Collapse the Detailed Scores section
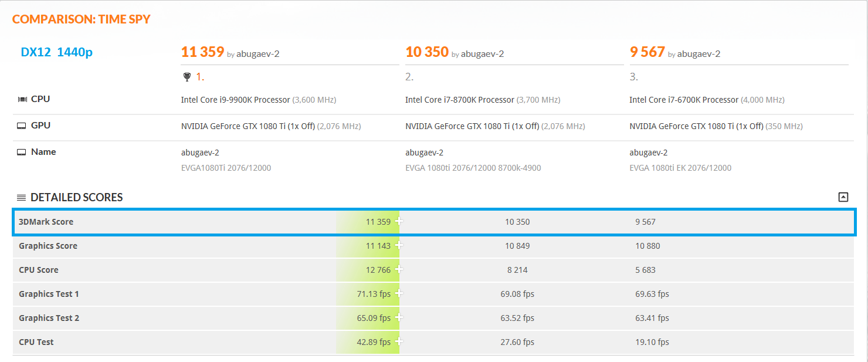This screenshot has width=868, height=362. (843, 197)
